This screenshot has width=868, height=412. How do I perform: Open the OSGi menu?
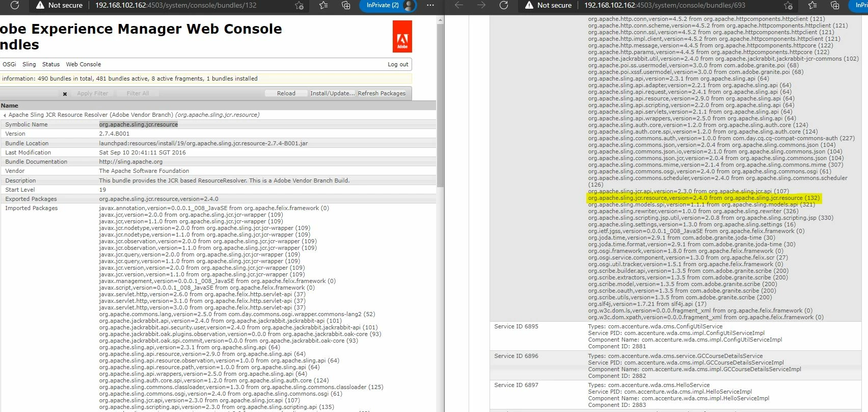(9, 64)
